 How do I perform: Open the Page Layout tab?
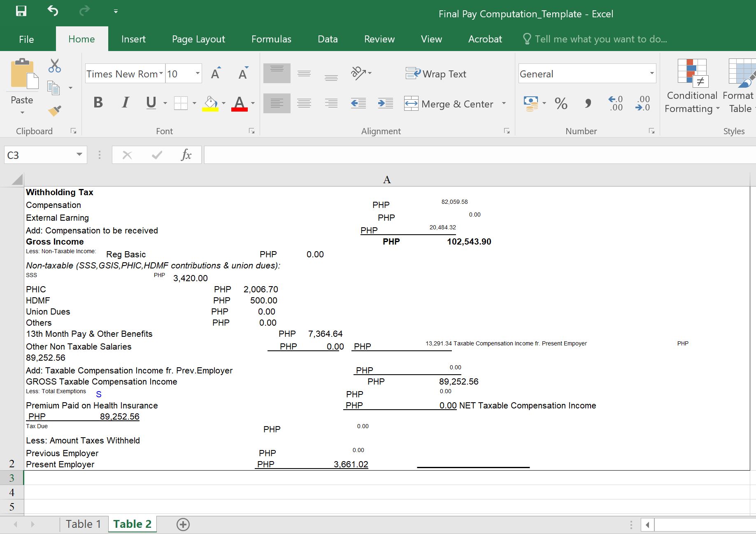tap(198, 39)
